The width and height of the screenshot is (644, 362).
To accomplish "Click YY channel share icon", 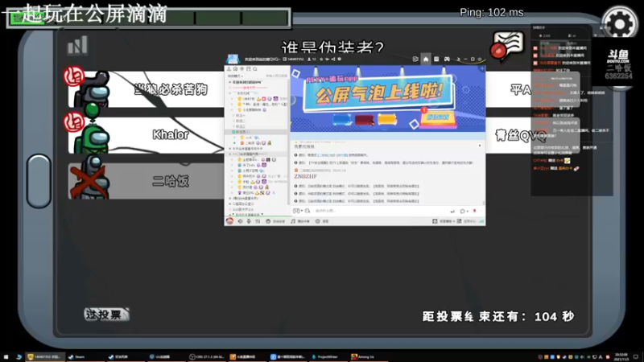I will 333,59.
